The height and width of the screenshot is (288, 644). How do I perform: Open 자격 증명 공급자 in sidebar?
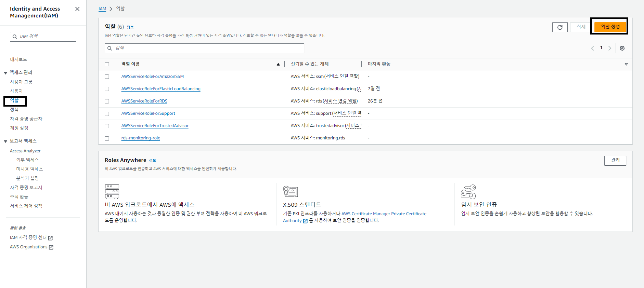pyautogui.click(x=26, y=119)
